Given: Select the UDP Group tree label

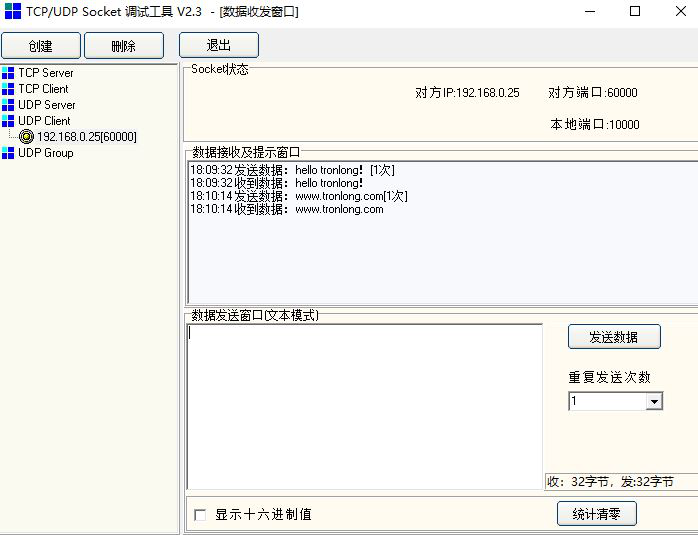Looking at the screenshot, I should point(45,153).
